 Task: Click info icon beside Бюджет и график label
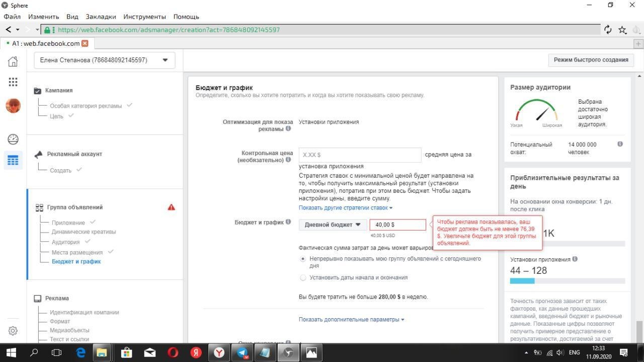point(288,222)
